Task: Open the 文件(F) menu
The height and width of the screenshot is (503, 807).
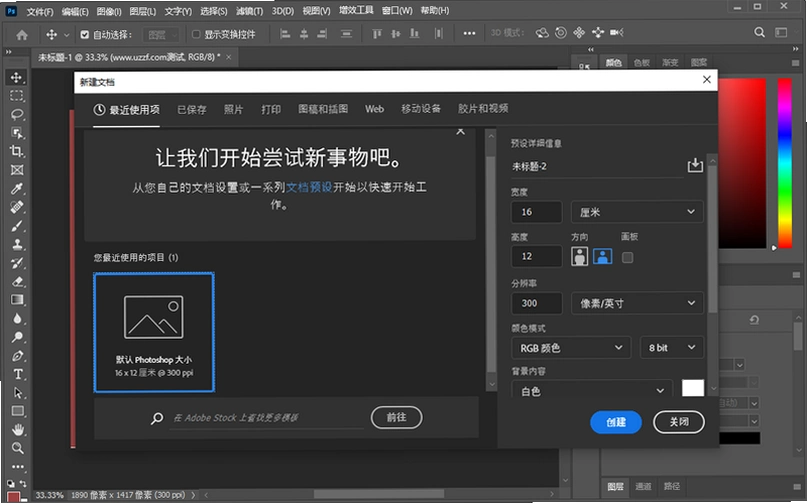Action: point(40,11)
